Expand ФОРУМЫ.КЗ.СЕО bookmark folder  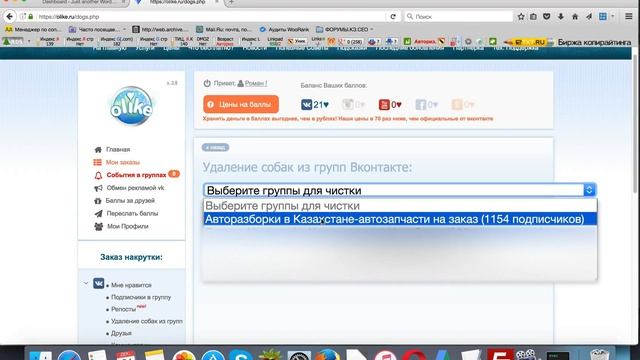(345, 29)
